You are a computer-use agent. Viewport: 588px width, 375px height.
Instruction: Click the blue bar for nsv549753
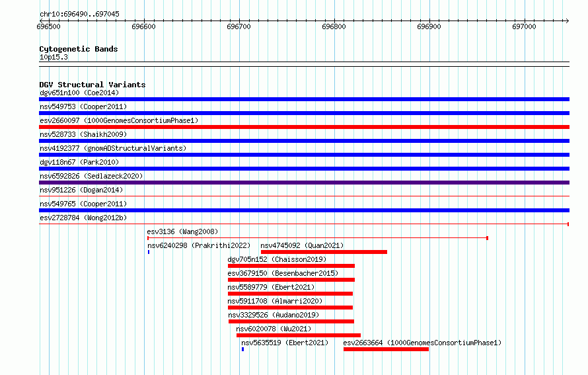point(304,113)
